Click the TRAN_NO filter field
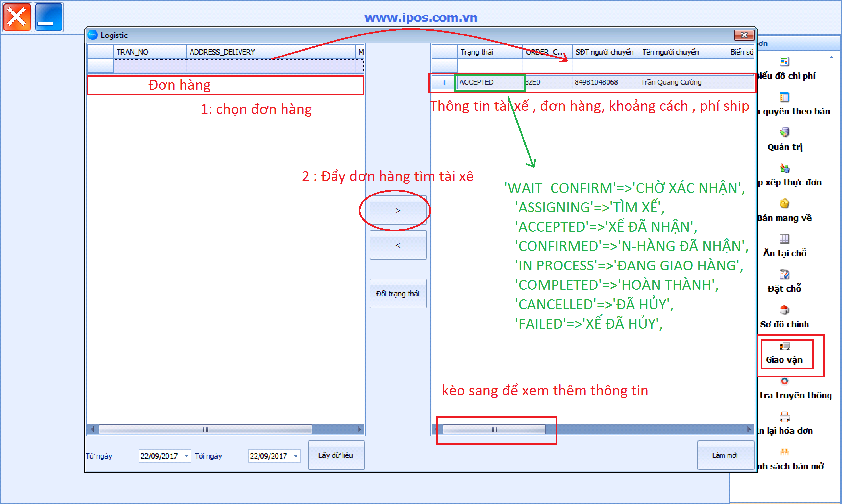The height and width of the screenshot is (504, 842). pos(150,66)
